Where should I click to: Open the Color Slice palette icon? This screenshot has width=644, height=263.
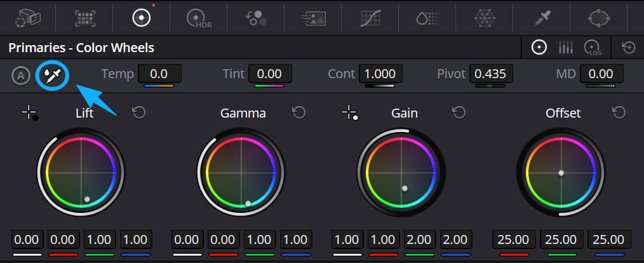(x=427, y=18)
